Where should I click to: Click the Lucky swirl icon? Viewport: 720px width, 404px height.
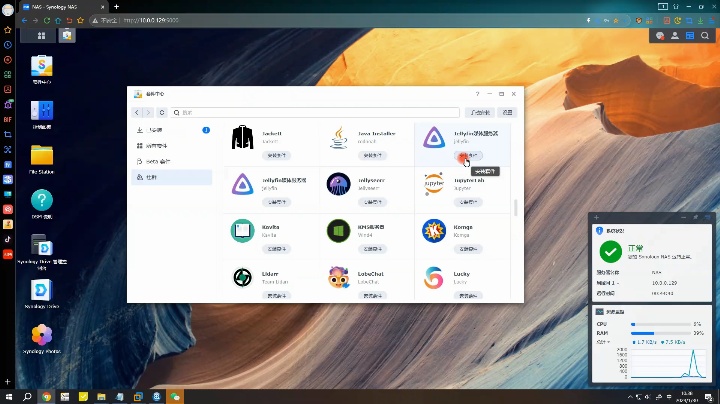pos(434,278)
